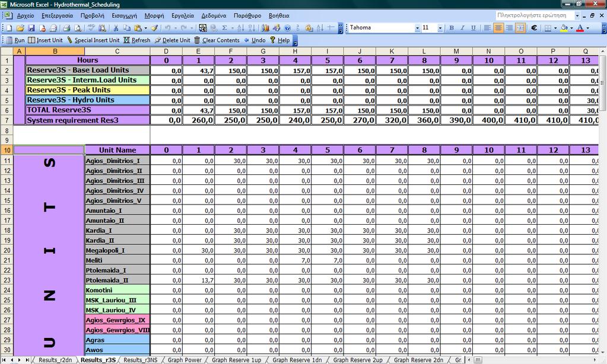Screen dimensions: 607x364
Task: Cut selection with the scissors icon
Action: point(116,28)
